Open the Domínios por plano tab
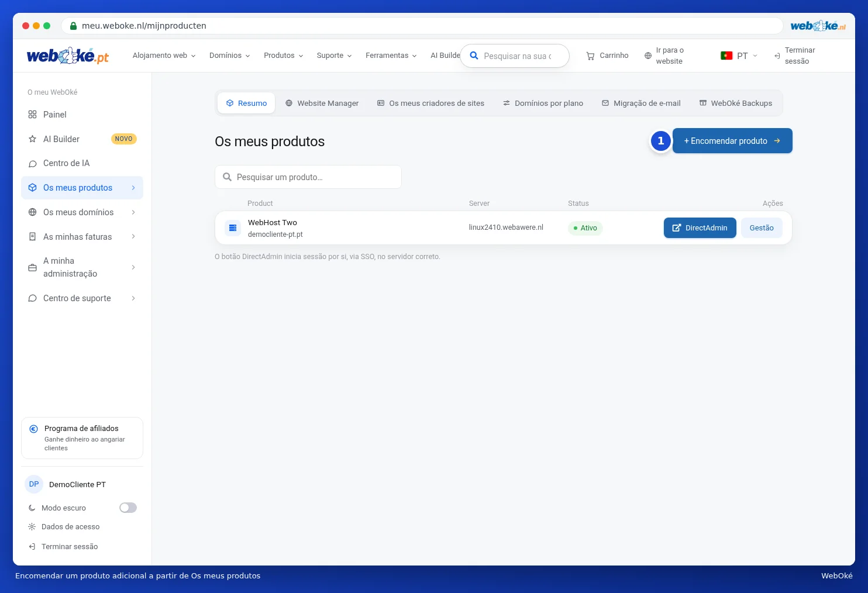 click(543, 104)
